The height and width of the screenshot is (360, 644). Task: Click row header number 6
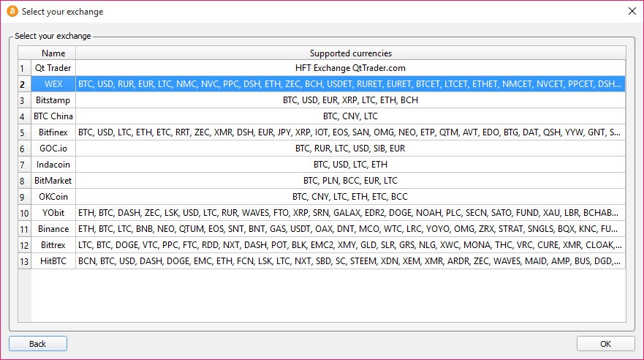point(24,149)
